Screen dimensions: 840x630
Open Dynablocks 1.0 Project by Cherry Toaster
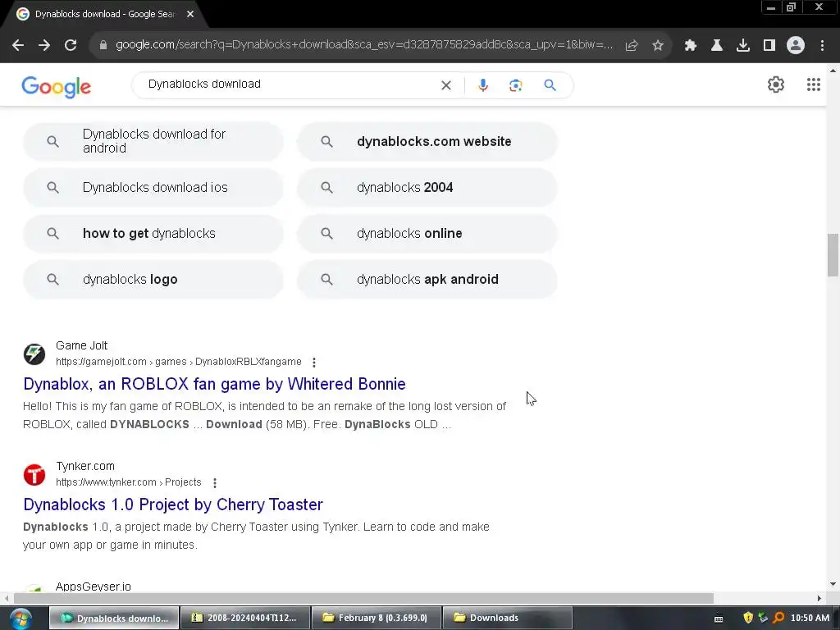(173, 504)
